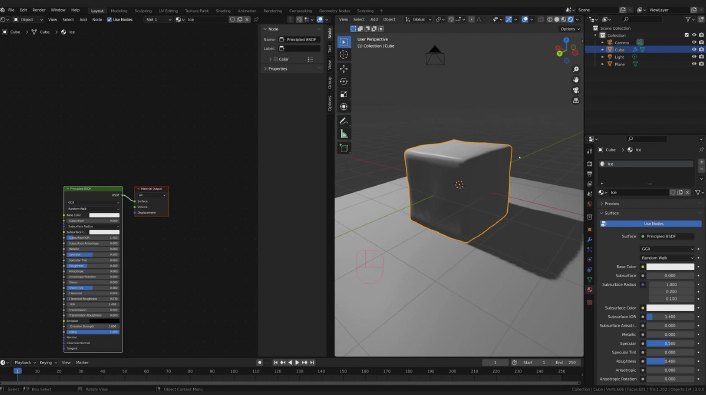706x395 pixels.
Task: Open the Render menu
Action: 39,10
